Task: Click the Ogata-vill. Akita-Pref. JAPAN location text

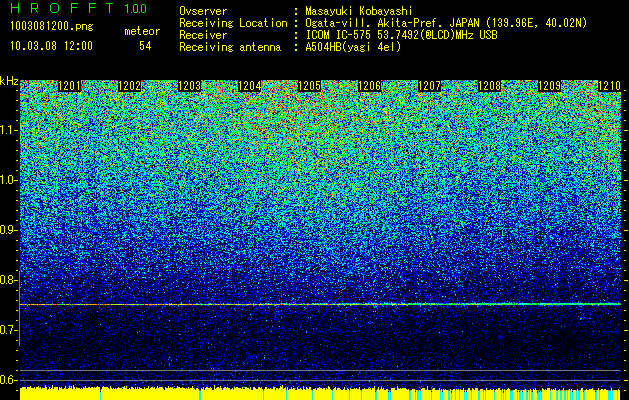Action: pyautogui.click(x=446, y=23)
